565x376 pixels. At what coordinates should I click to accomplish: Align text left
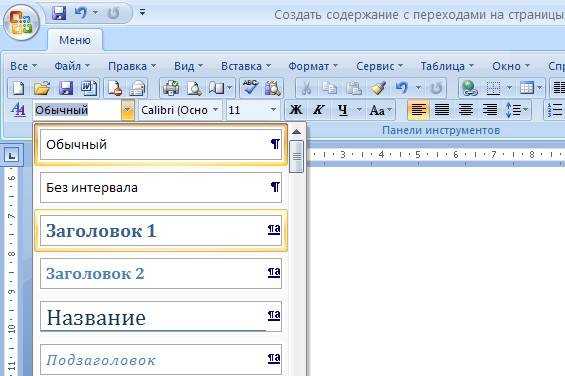click(418, 110)
